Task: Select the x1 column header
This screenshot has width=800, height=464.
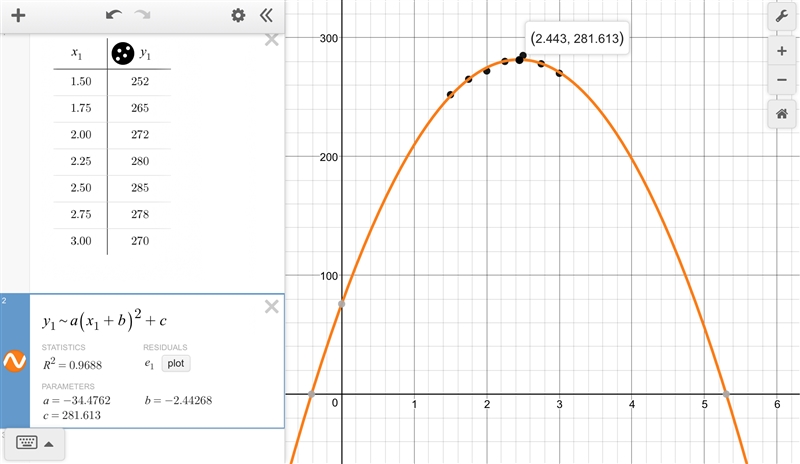Action: click(77, 53)
